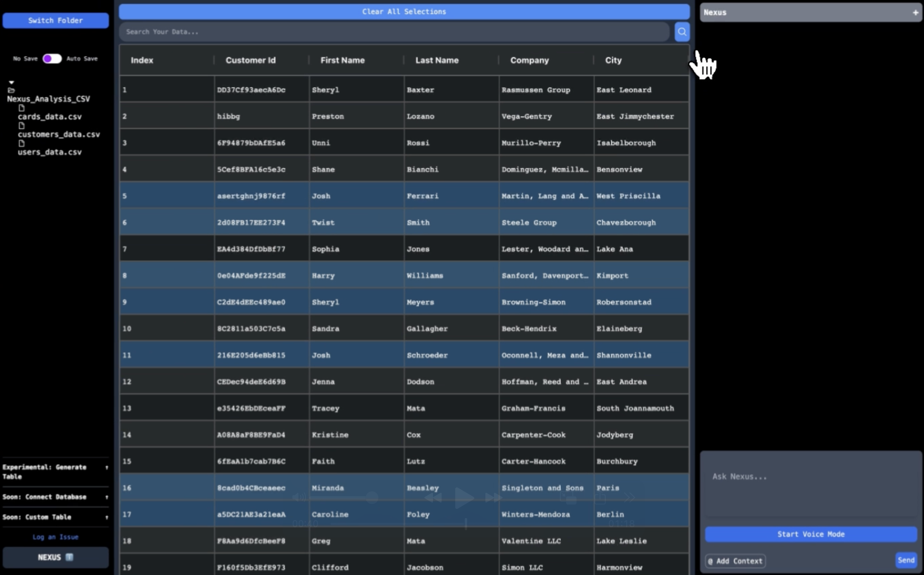924x575 pixels.
Task: Click the plus icon in Nexus header
Action: 915,13
